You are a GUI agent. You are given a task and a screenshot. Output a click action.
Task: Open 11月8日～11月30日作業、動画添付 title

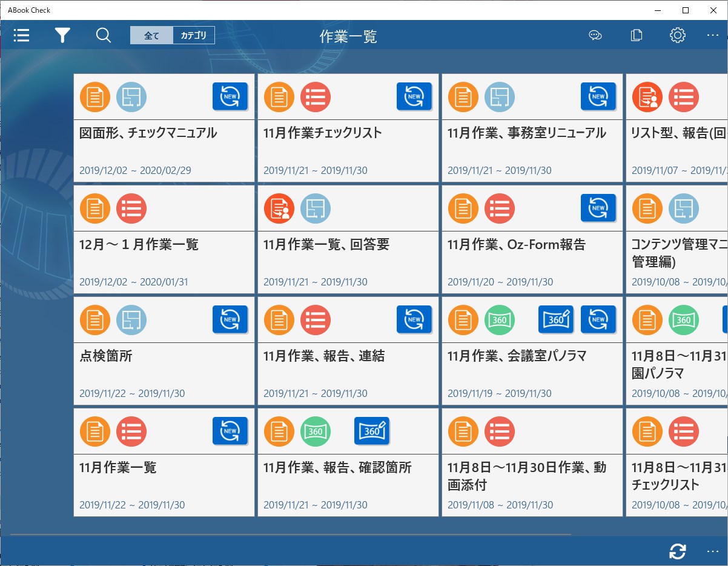[x=527, y=476]
